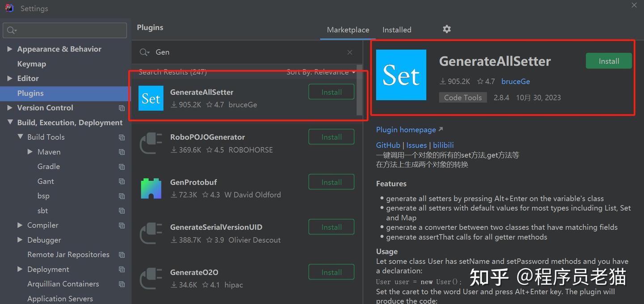Open the GitHub link
Screen dimensions: 644x304
click(x=388, y=145)
